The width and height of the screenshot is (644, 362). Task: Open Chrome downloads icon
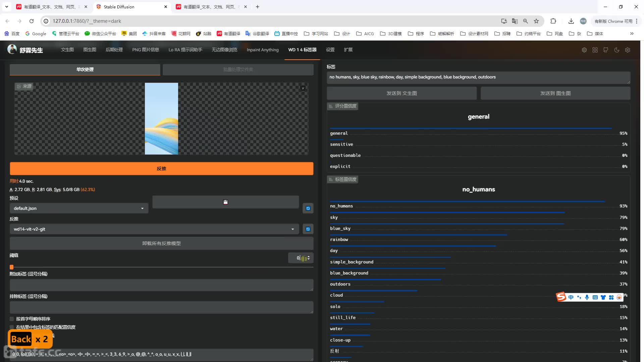571,21
